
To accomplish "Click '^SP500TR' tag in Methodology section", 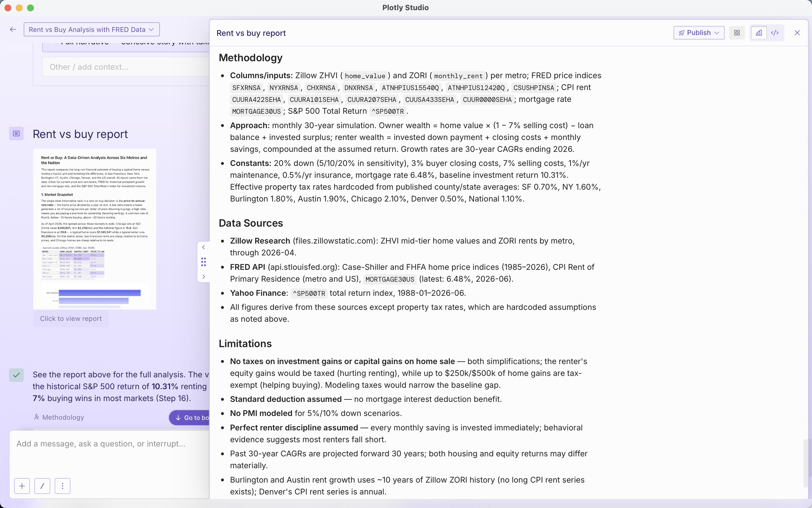I will click(x=388, y=111).
